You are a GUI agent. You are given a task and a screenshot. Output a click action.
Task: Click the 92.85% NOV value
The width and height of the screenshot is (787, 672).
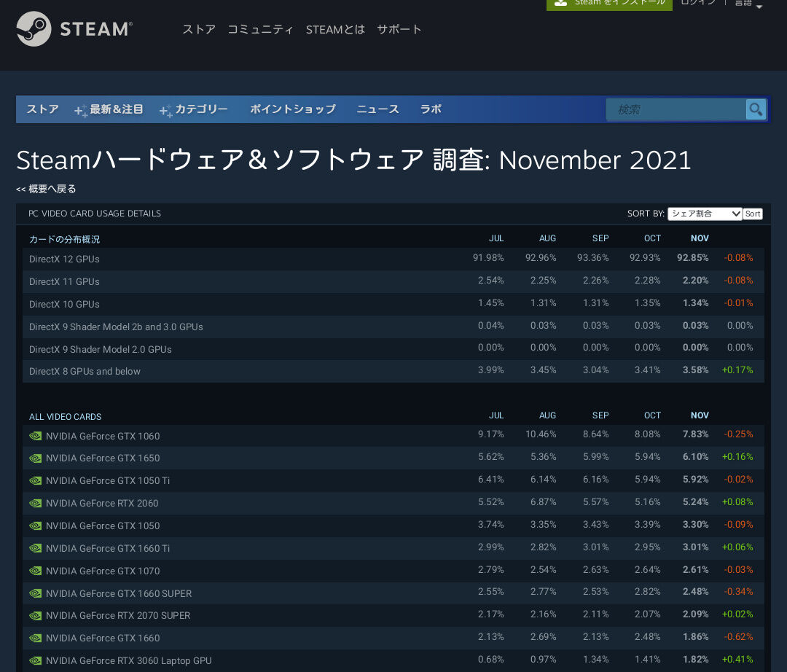pyautogui.click(x=693, y=258)
